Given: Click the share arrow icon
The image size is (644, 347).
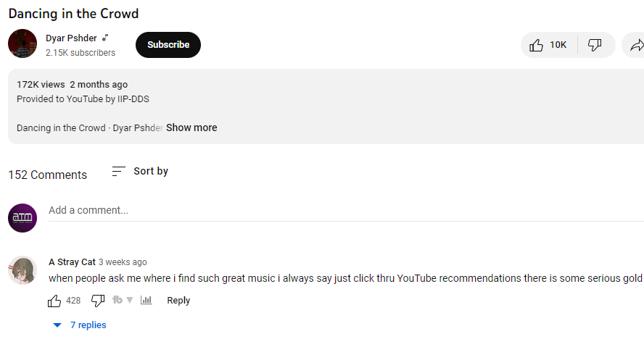Looking at the screenshot, I should click(636, 45).
